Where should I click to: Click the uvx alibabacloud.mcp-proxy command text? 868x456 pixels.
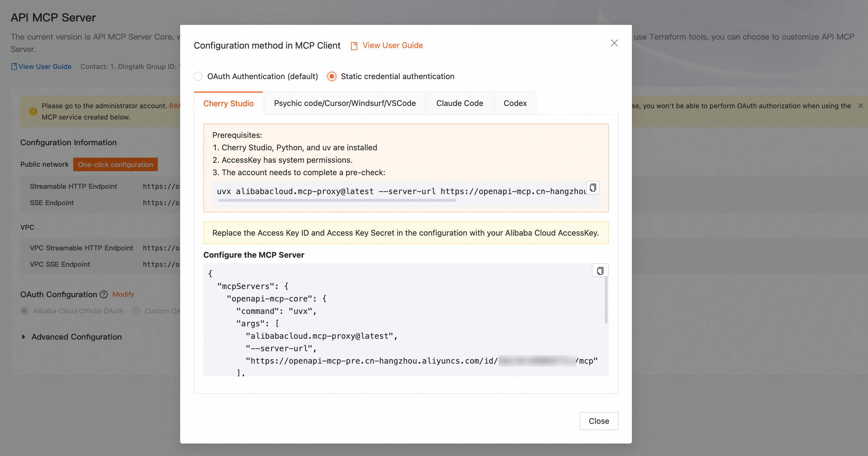click(402, 192)
